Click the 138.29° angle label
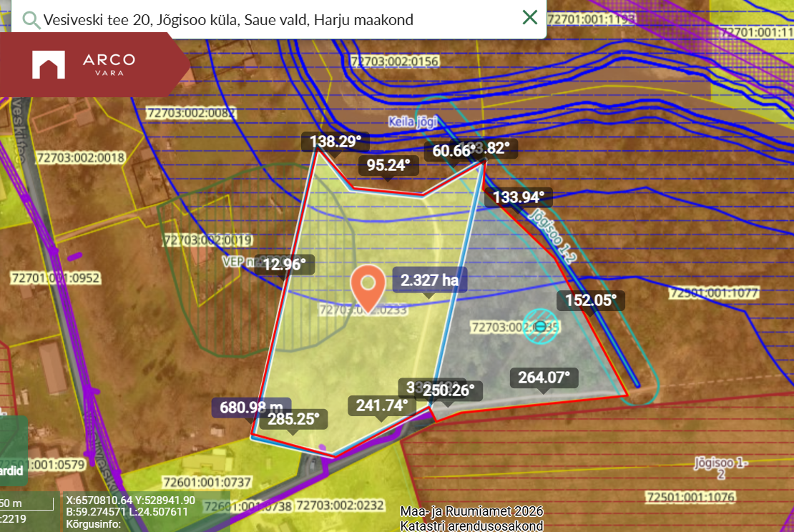Image resolution: width=794 pixels, height=532 pixels. (335, 142)
